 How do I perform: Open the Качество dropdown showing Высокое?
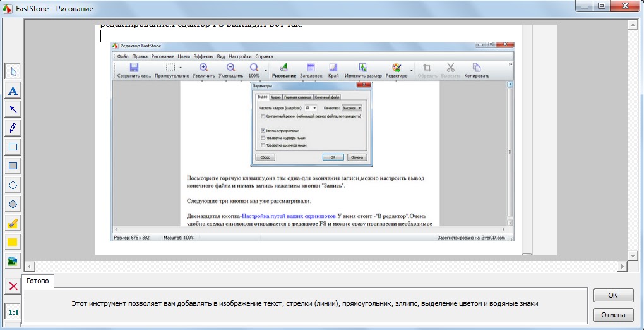pos(352,108)
